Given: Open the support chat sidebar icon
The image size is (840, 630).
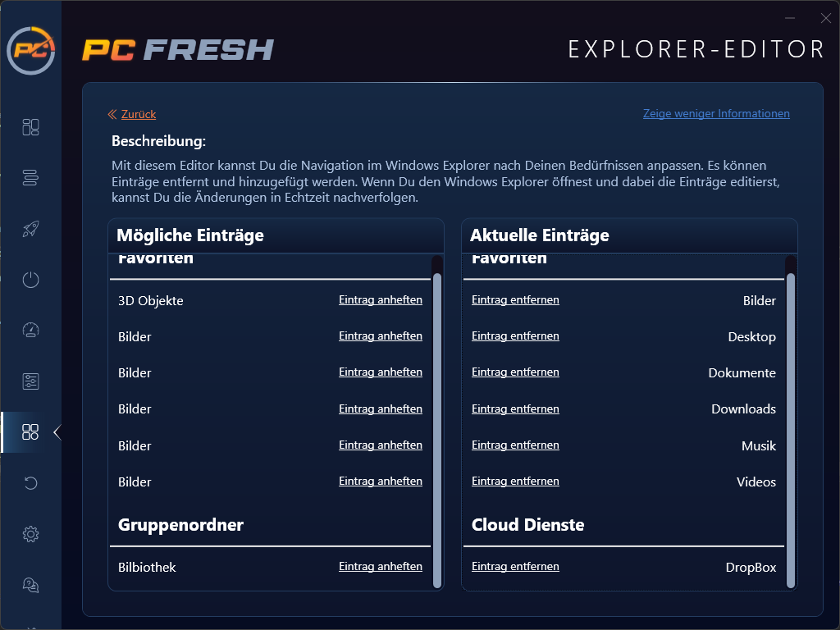Looking at the screenshot, I should (x=30, y=585).
